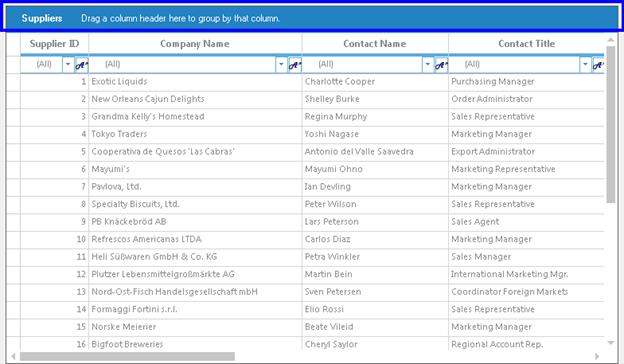This screenshot has height=364, width=624.
Task: Click contact name Charlotte Cooper
Action: click(339, 82)
